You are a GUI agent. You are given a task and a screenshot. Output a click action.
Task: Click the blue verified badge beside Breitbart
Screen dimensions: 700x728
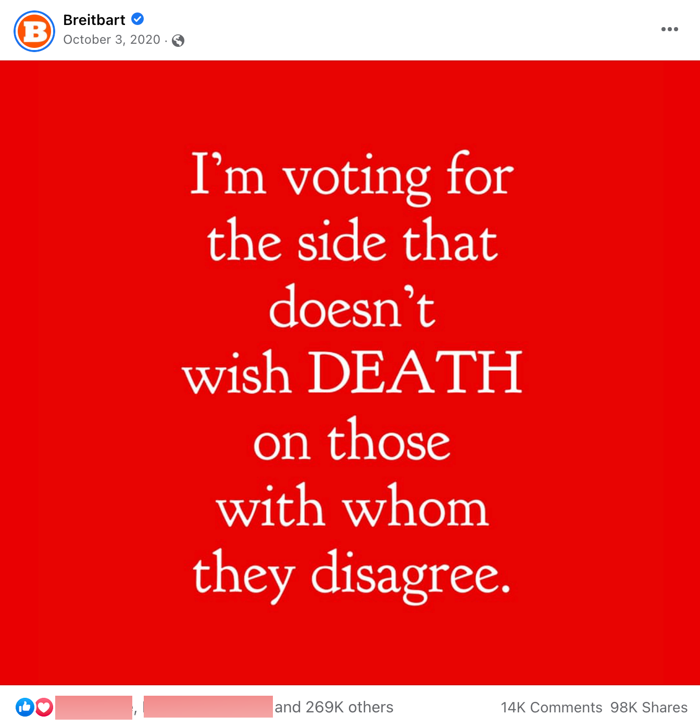pos(137,19)
